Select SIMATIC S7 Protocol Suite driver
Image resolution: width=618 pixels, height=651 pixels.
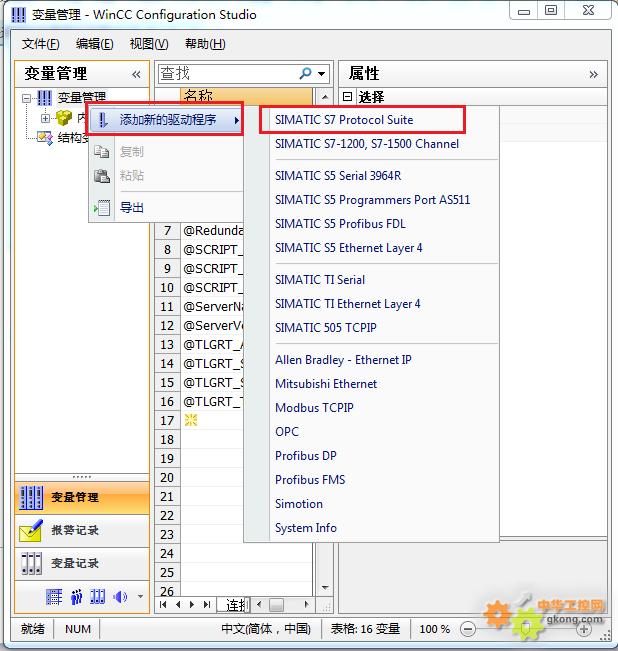[344, 120]
